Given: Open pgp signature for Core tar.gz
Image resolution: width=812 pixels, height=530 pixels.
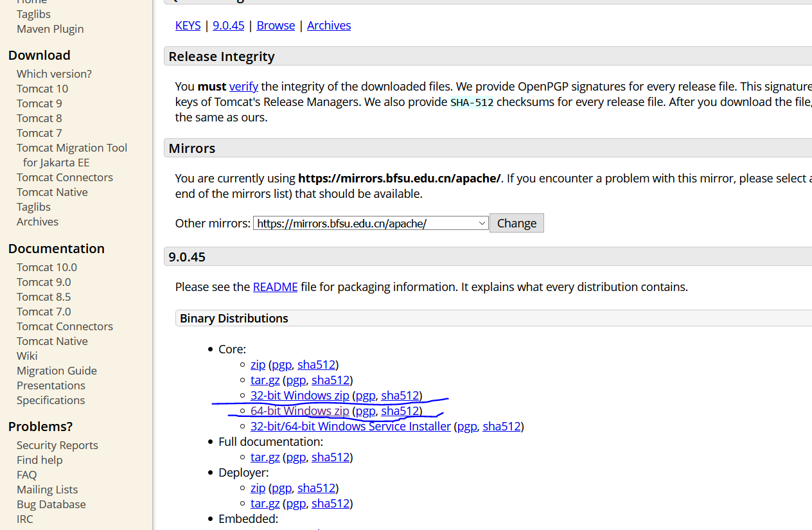Looking at the screenshot, I should point(296,380).
